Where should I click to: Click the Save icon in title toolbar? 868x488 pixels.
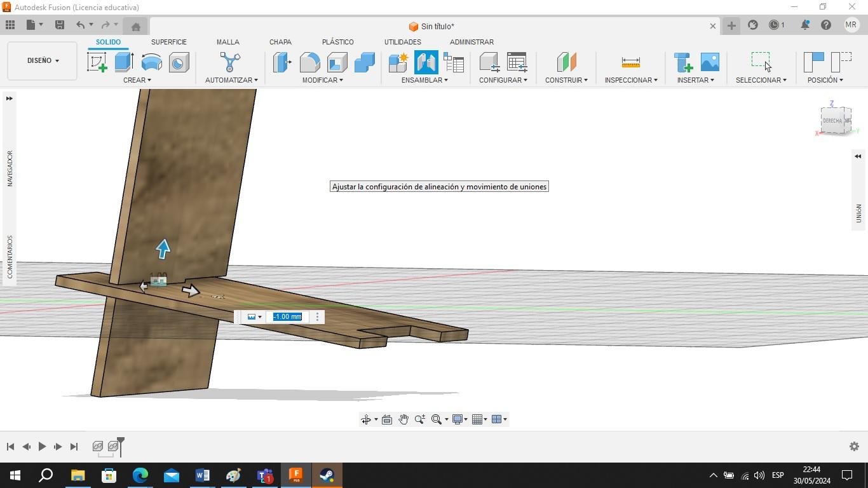click(60, 25)
